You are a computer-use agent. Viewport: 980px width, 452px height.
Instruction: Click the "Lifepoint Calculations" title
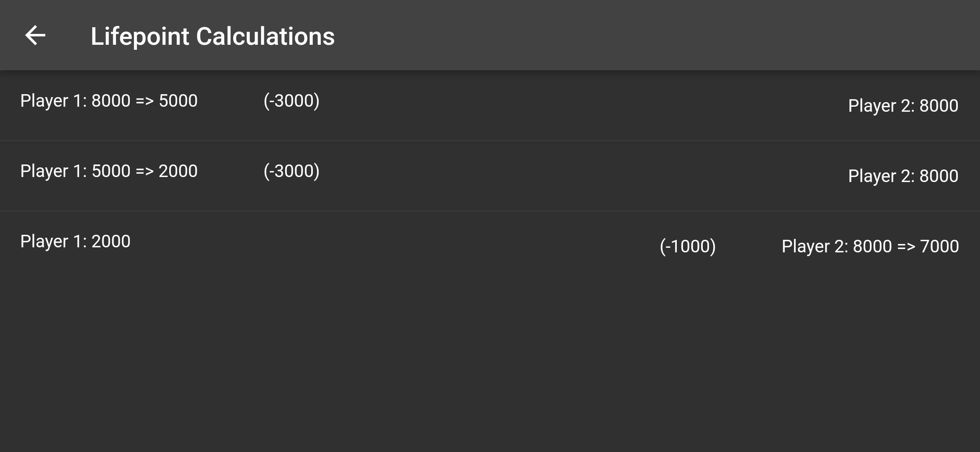(x=212, y=36)
